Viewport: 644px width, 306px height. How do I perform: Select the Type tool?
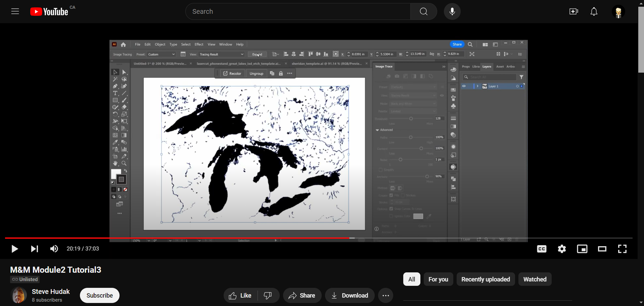[116, 93]
